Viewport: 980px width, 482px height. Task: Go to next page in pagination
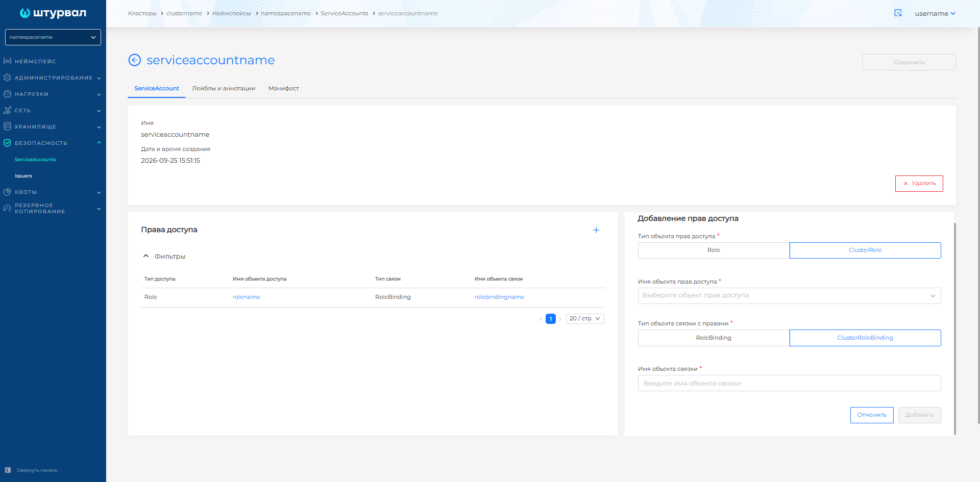point(560,319)
